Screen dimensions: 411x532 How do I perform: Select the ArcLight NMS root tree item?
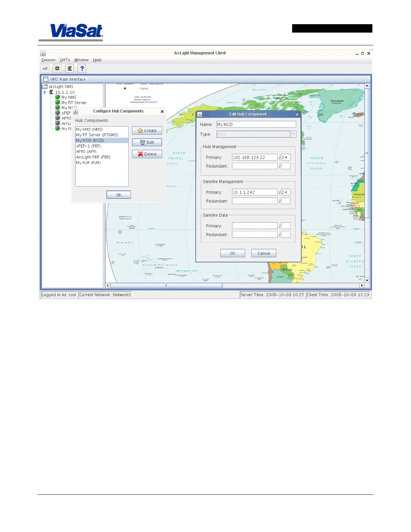tap(61, 87)
